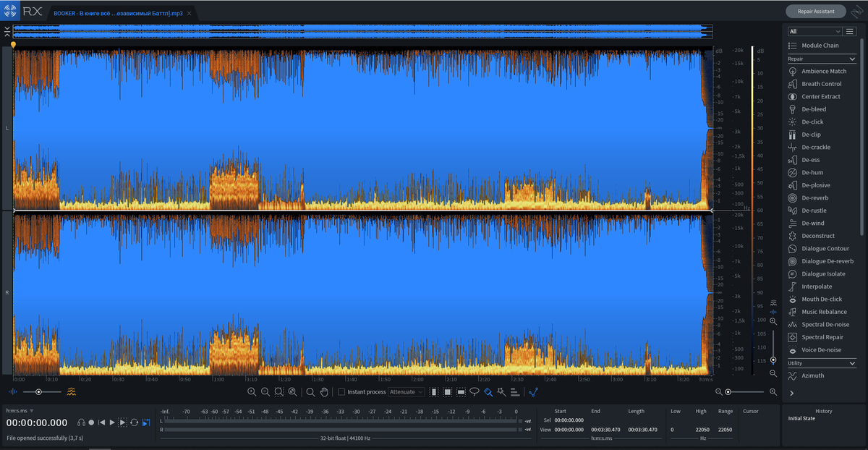The width and height of the screenshot is (868, 450).
Task: Select the harmonics selection tool
Action: coord(514,391)
